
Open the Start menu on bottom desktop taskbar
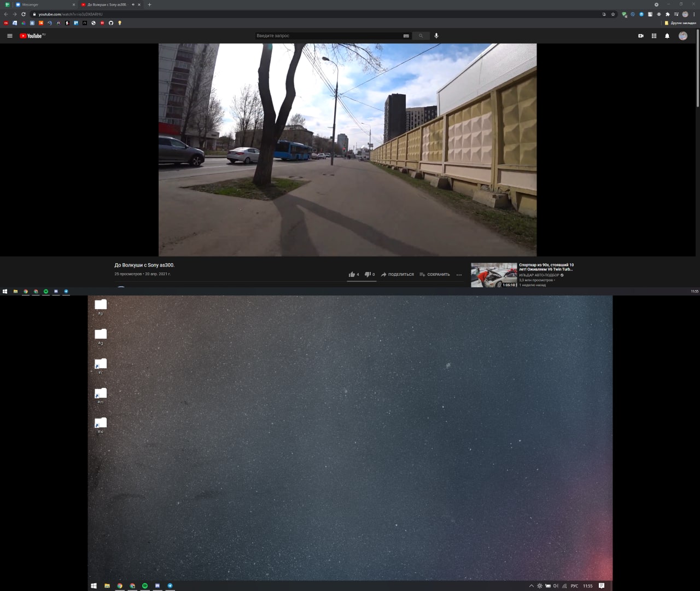94,586
